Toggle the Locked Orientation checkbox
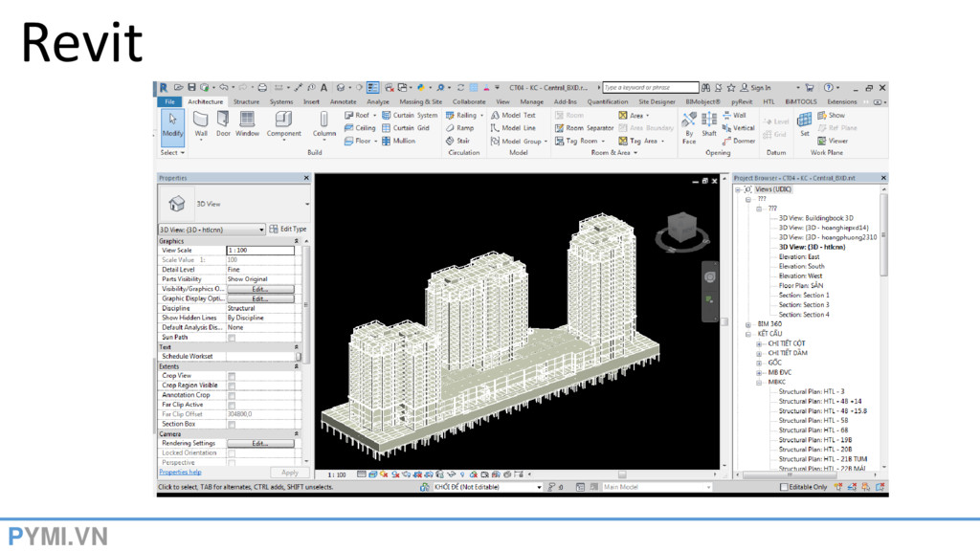Image resolution: width=980 pixels, height=551 pixels. [232, 453]
